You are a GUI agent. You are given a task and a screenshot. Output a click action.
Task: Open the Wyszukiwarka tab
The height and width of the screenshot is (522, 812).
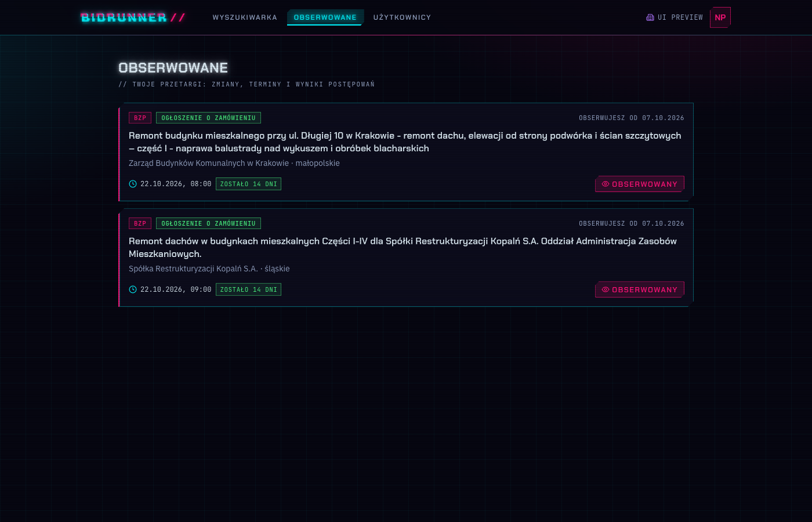245,17
